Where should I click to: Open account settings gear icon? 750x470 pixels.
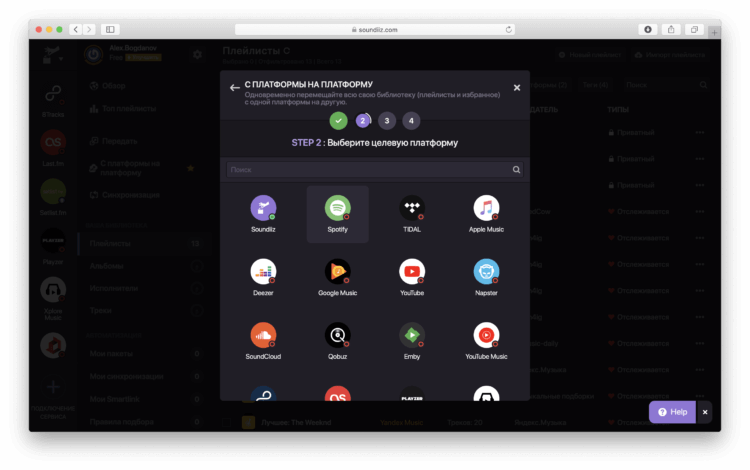coord(197,55)
